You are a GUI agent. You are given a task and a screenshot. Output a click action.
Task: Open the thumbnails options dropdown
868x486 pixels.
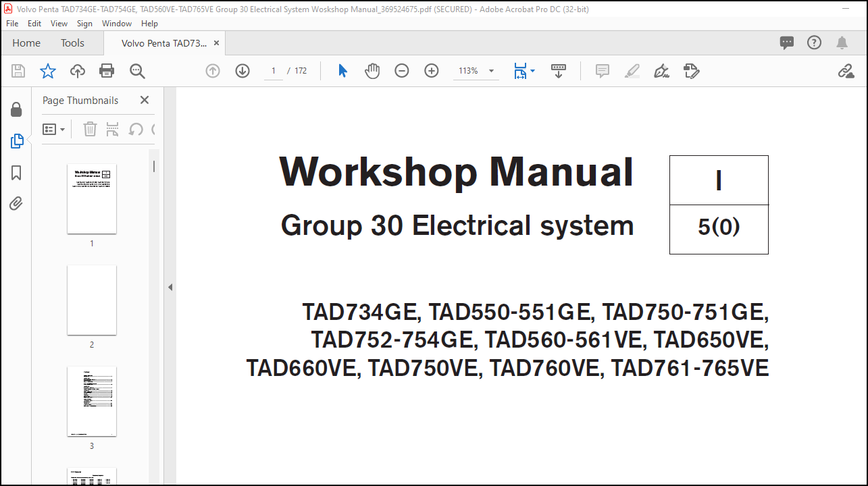tap(54, 129)
